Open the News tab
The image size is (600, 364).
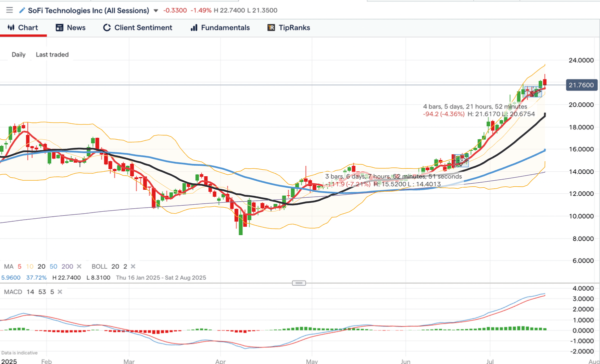point(70,27)
